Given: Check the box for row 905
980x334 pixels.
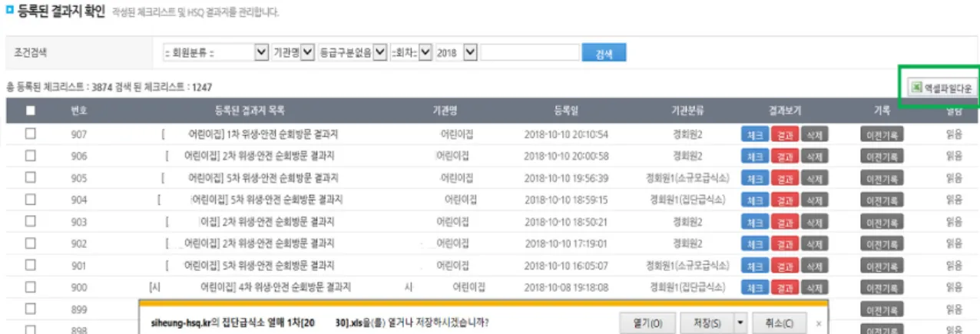Looking at the screenshot, I should 31,177.
